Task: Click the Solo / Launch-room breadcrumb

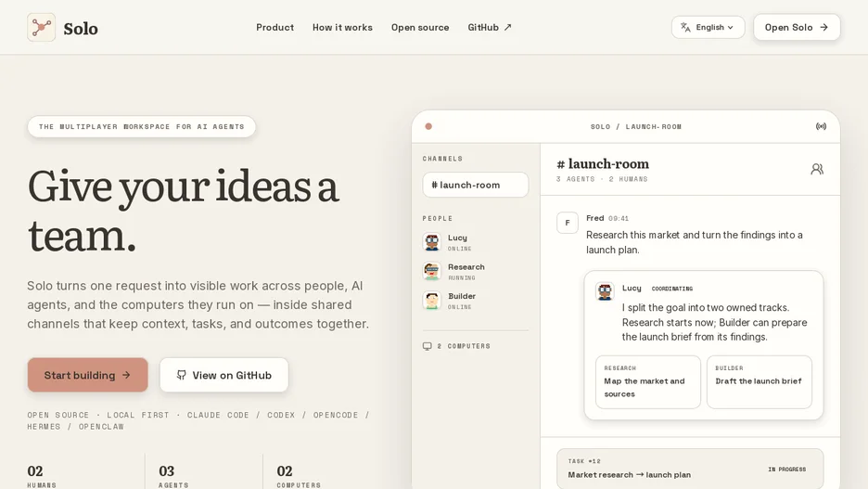Action: [636, 126]
